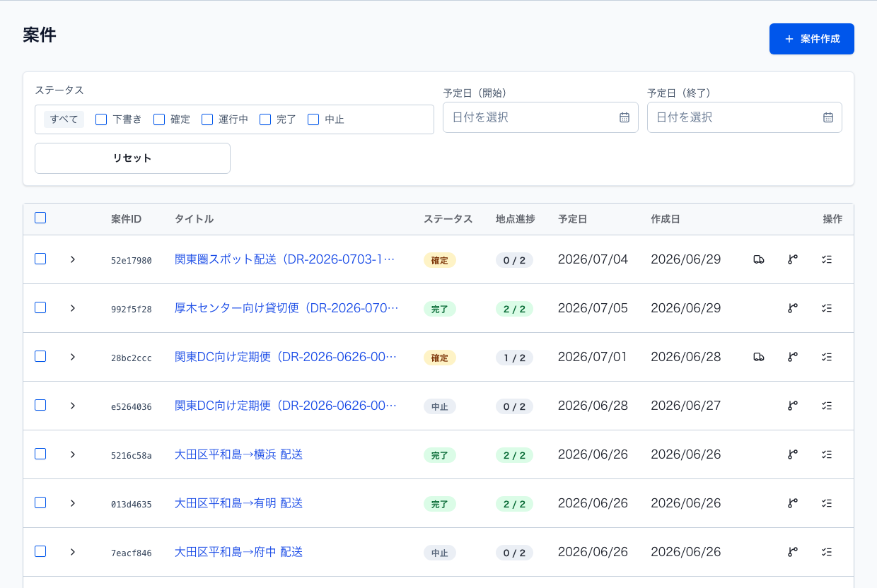Image resolution: width=877 pixels, height=588 pixels.
Task: Click the 完了 badge for case 013d4635
Action: tap(440, 504)
